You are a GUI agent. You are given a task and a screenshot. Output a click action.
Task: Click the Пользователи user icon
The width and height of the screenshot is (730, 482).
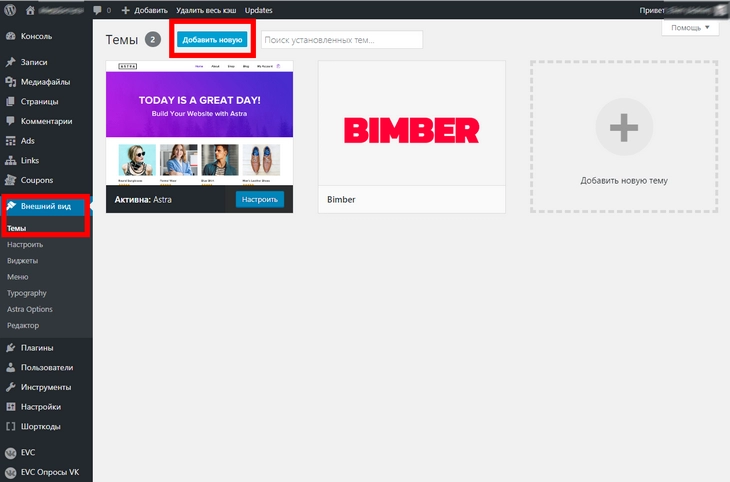pyautogui.click(x=11, y=367)
